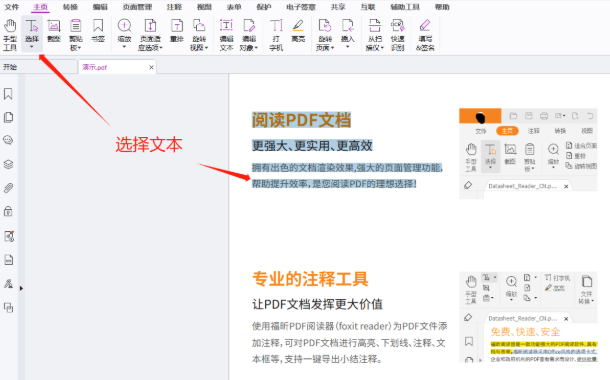The height and width of the screenshot is (380, 610).
Task: Expand Page Fit Options (页面适应选项) dropdown
Action: click(x=161, y=48)
